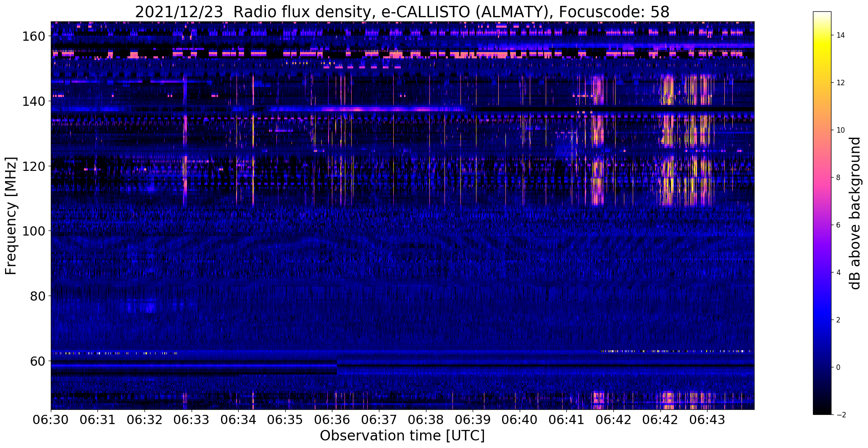Click the colorbar tick value 4

838,272
